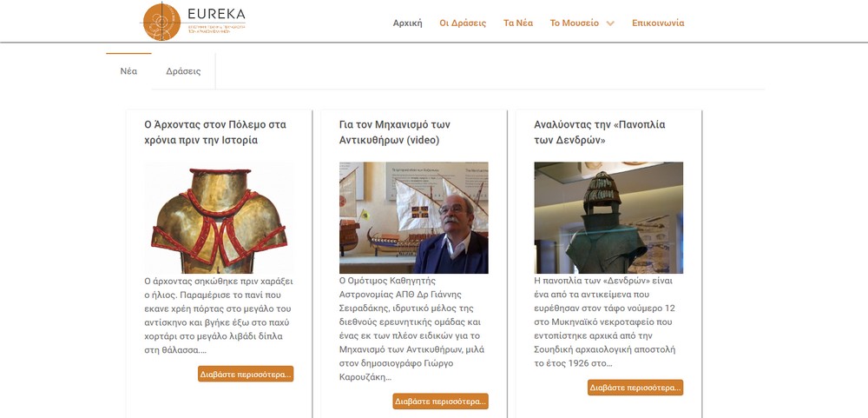Expand the Το Μουσείο dropdown chevron

click(610, 23)
